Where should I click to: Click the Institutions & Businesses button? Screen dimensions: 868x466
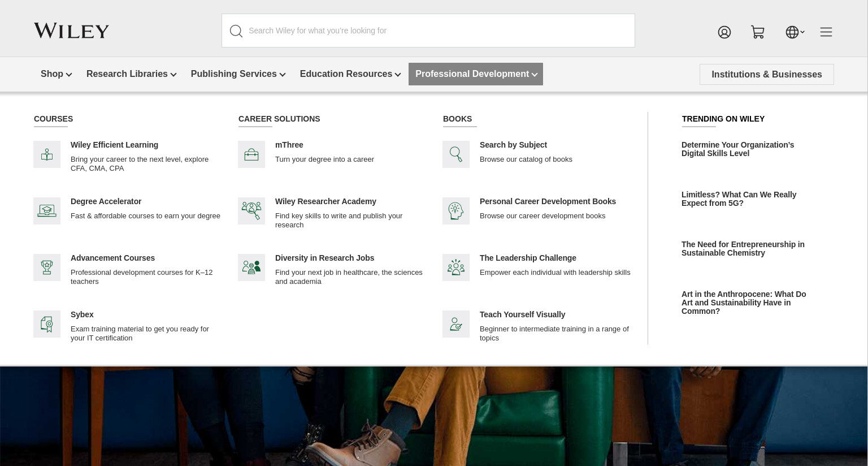(x=767, y=75)
